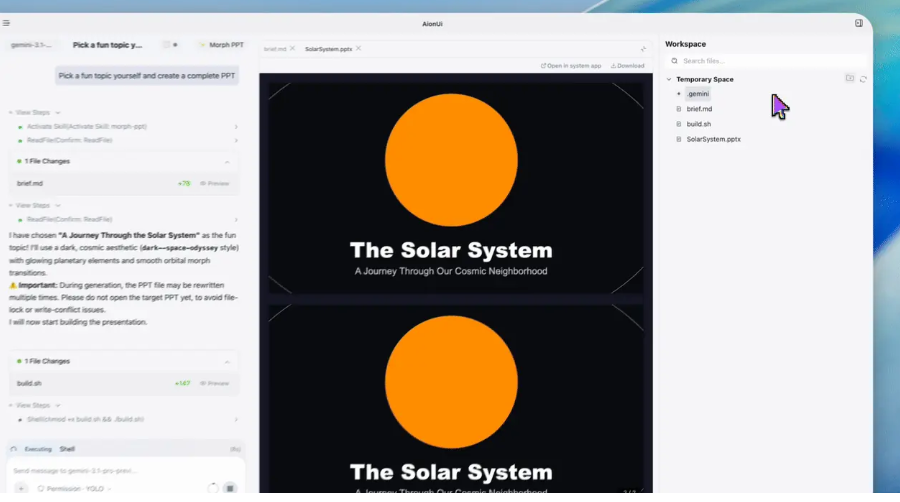Screen dimensions: 900x502
Task: Preview the build.sh file changes
Action: click(x=215, y=383)
